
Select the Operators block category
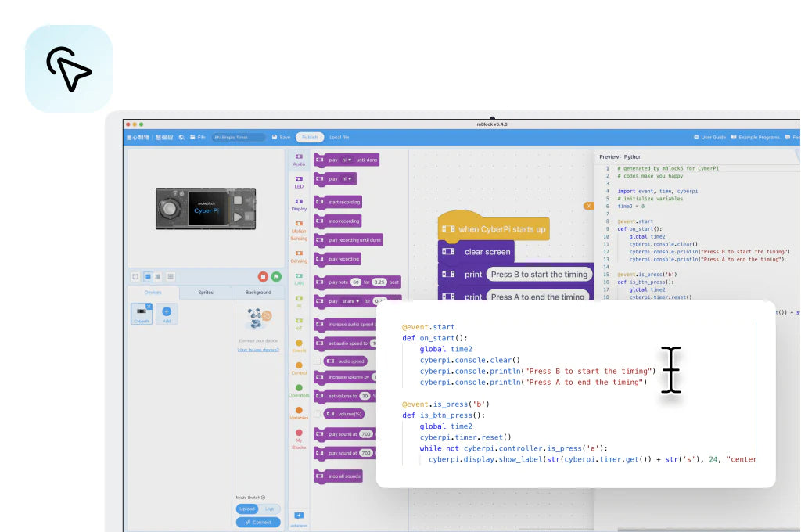(299, 390)
